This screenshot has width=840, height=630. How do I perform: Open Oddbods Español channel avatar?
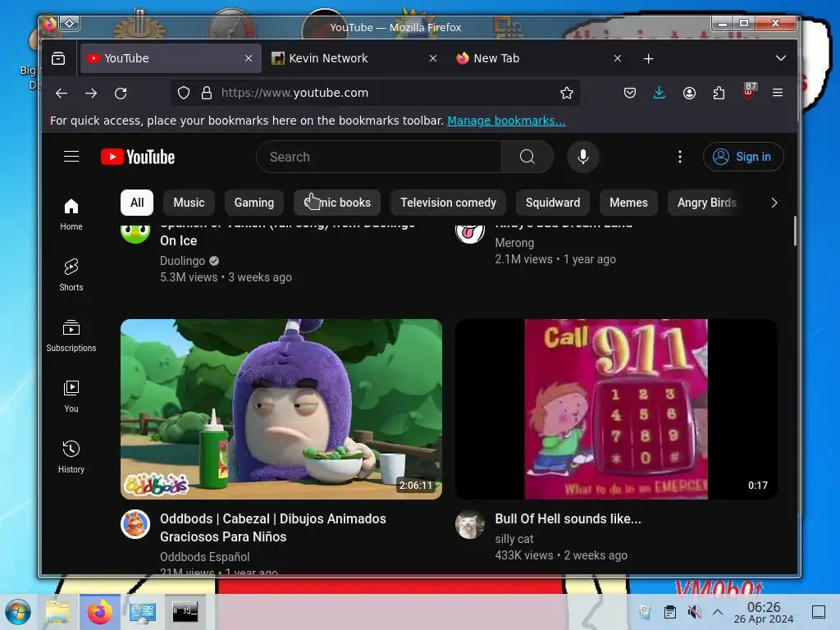point(135,524)
